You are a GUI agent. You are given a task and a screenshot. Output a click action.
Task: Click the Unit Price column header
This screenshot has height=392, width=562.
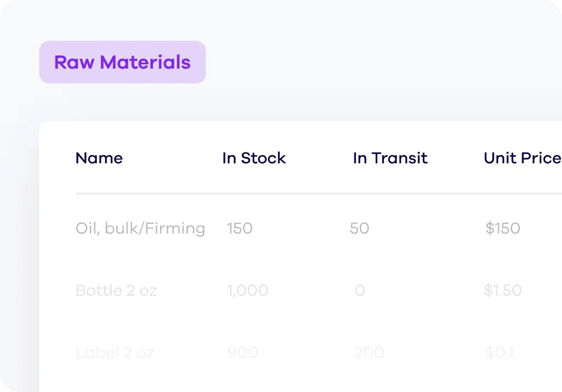tap(522, 158)
